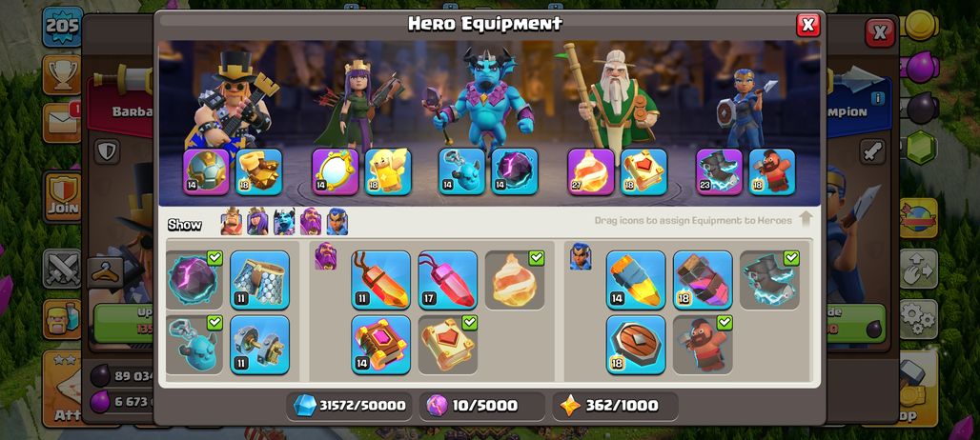Open the Archer Queen's Magic Mirror slot
The height and width of the screenshot is (440, 980).
335,171
